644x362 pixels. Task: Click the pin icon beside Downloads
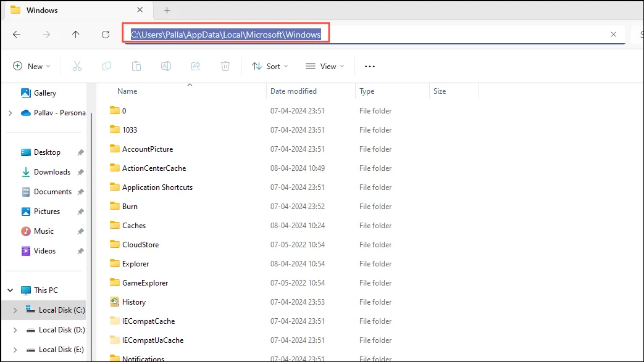(80, 172)
